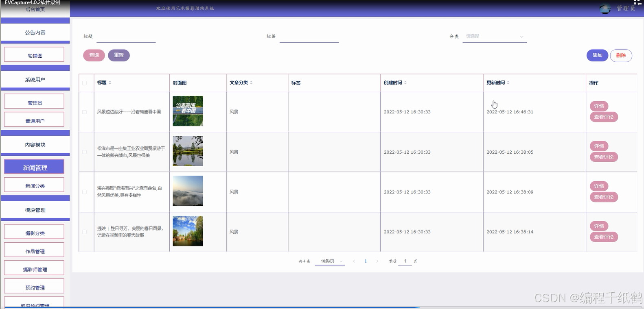Select the checkbox for row 风景这边独好
The width and height of the screenshot is (644, 309).
tap(84, 112)
